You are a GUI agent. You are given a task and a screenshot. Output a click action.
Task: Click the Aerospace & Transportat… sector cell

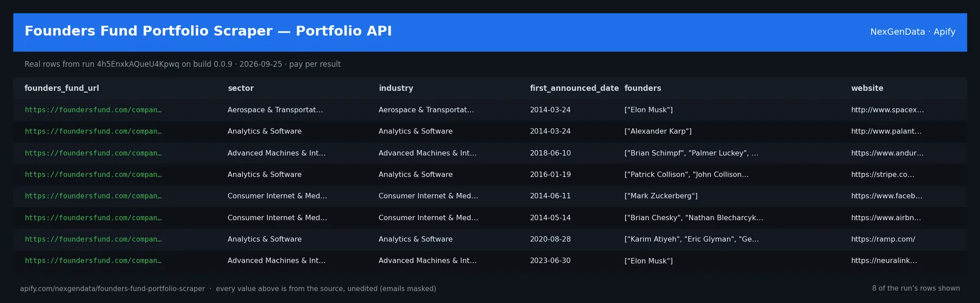click(275, 110)
